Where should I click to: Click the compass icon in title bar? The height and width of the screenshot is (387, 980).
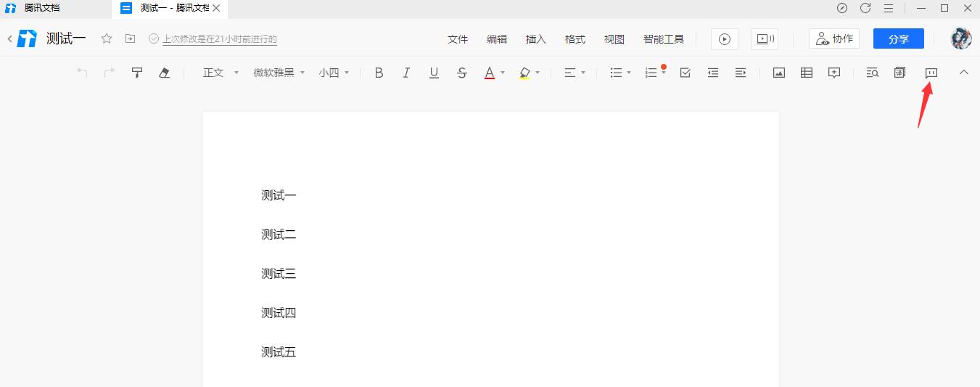[x=842, y=8]
